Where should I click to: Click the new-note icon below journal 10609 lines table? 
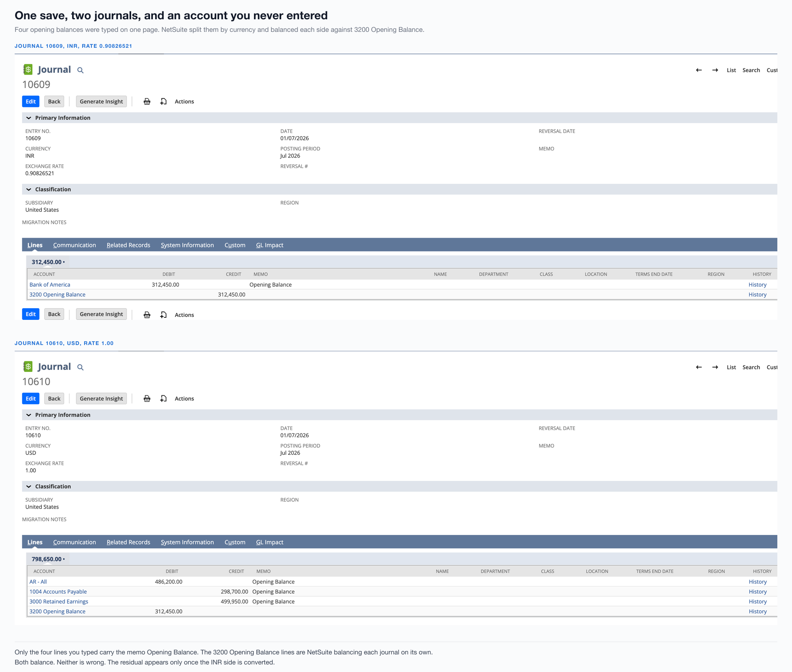[x=163, y=315]
